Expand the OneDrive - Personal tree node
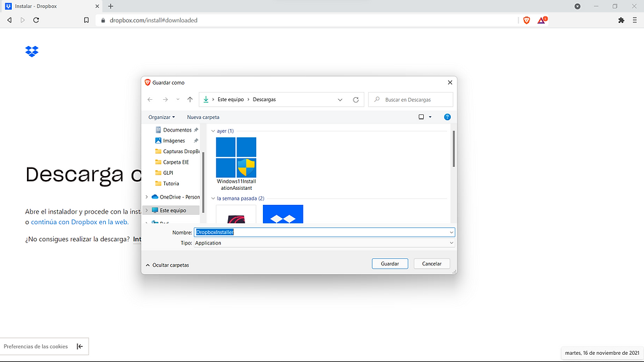This screenshot has width=644, height=362. click(x=147, y=197)
